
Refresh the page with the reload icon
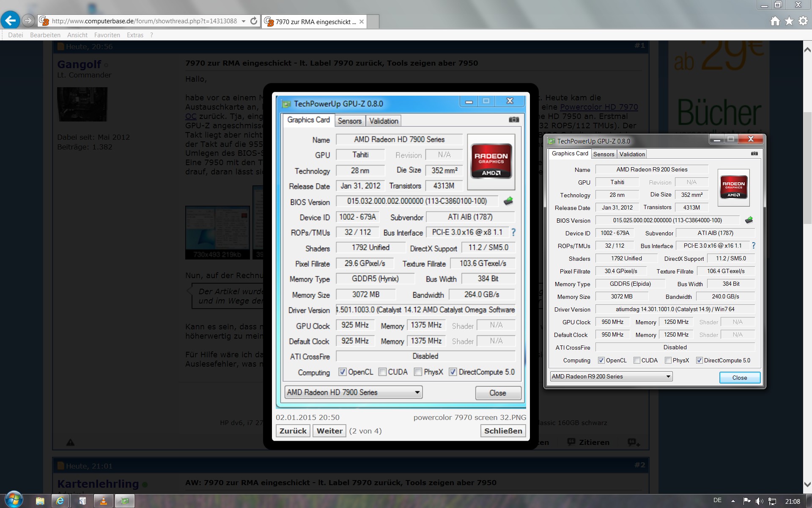[x=254, y=21]
